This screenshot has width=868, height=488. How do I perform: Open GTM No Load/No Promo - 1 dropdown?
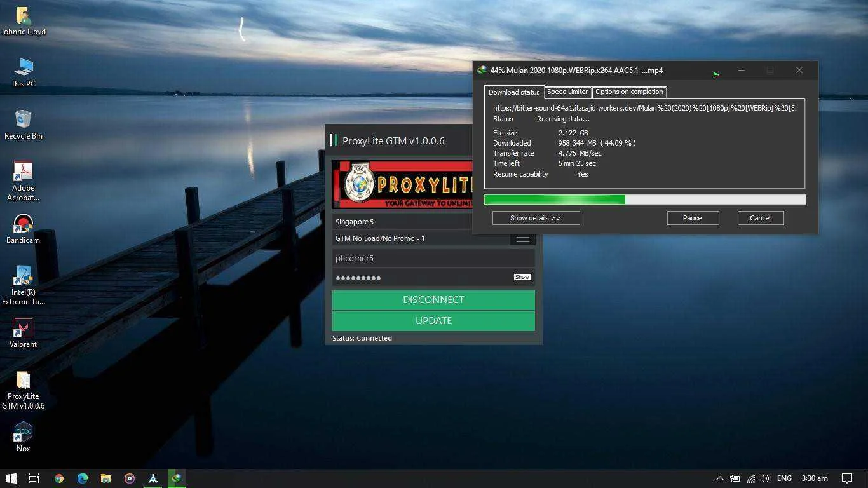click(x=421, y=238)
